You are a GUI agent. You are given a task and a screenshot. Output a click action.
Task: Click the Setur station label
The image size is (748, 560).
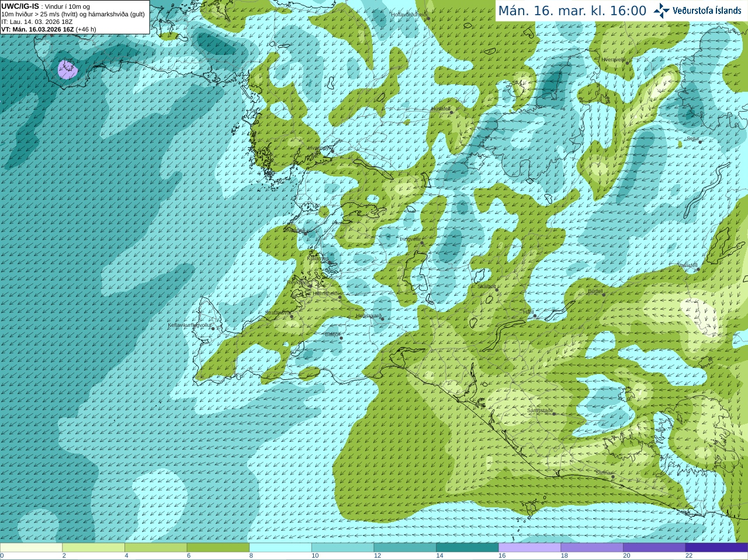692,139
